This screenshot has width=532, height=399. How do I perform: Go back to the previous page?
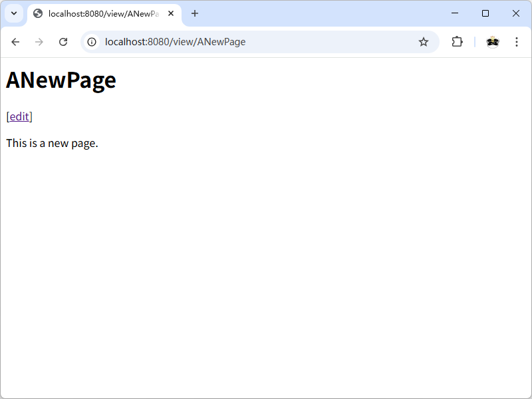(x=15, y=42)
